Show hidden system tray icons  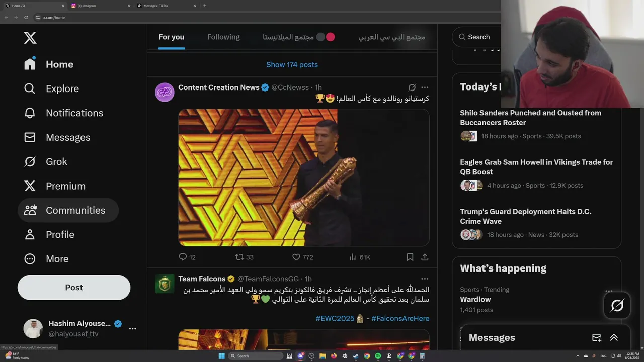(578, 356)
